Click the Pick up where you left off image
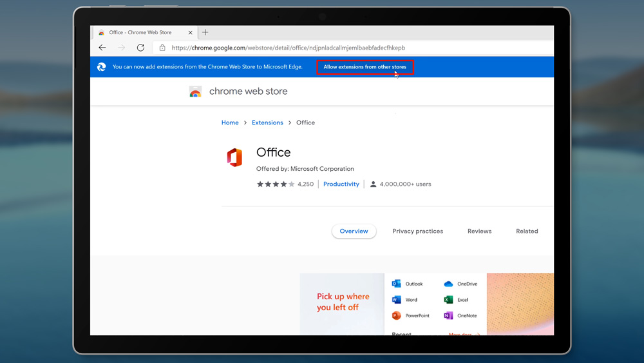 [342, 304]
